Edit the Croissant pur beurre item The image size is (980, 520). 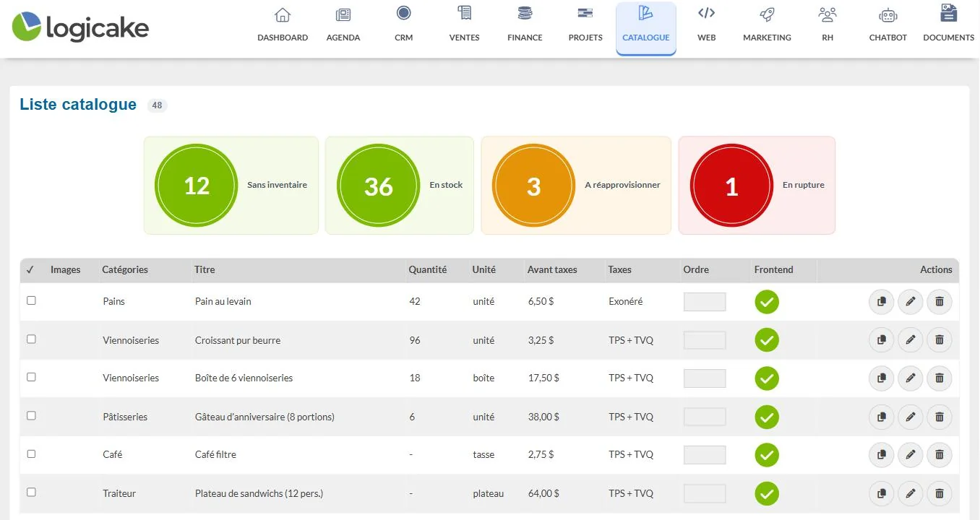(911, 340)
